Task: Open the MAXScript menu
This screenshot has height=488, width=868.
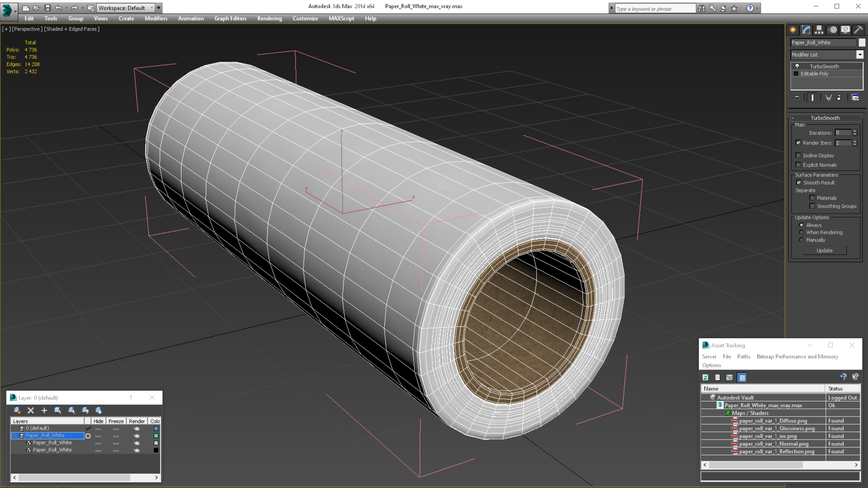Action: pos(341,18)
